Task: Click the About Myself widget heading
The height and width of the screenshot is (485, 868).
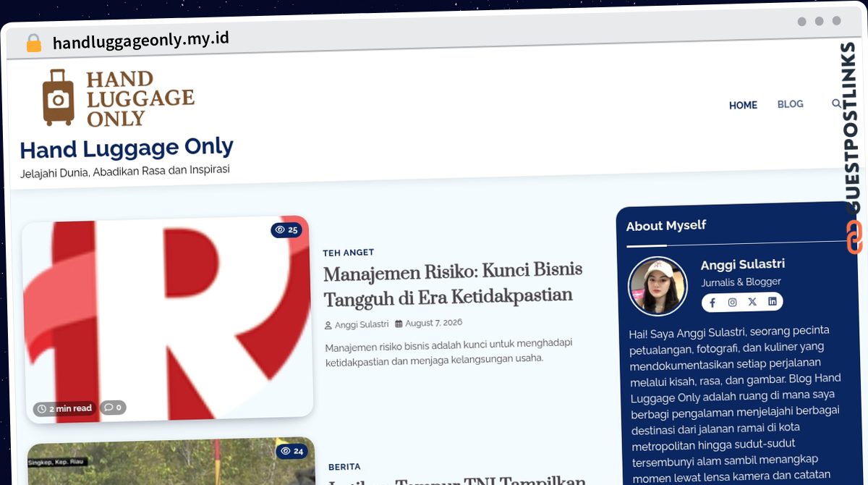Action: [666, 225]
